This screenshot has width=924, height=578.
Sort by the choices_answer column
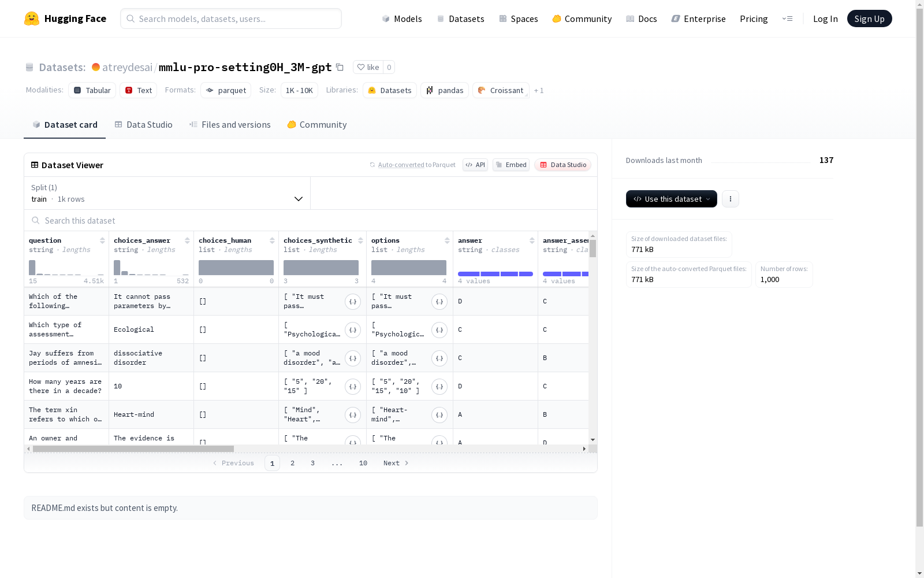coord(187,240)
